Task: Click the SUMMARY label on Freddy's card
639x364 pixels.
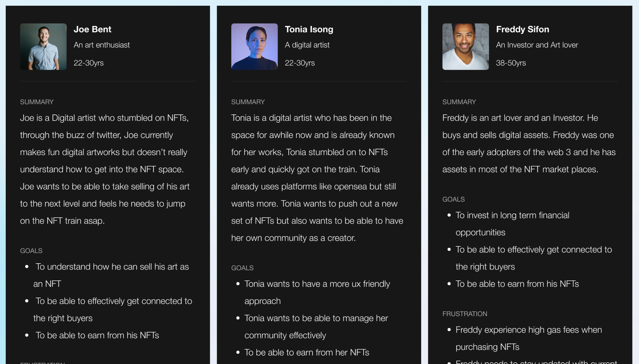Action: point(459,102)
